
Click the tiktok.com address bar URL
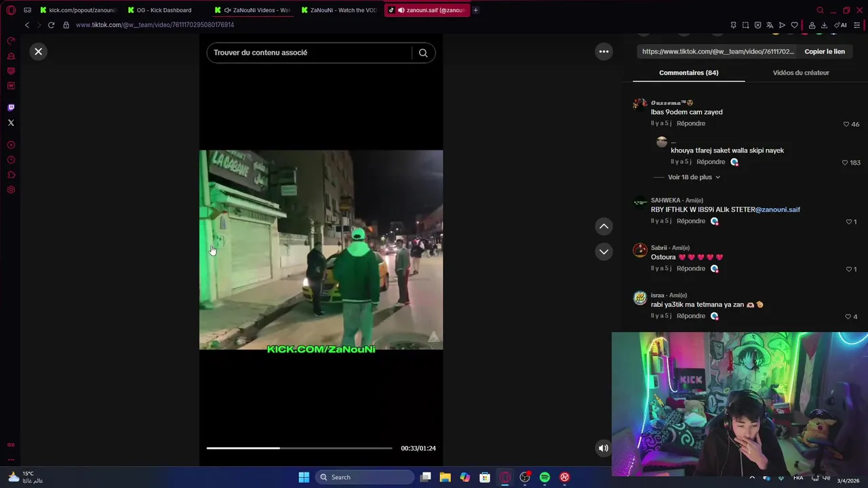pos(155,25)
